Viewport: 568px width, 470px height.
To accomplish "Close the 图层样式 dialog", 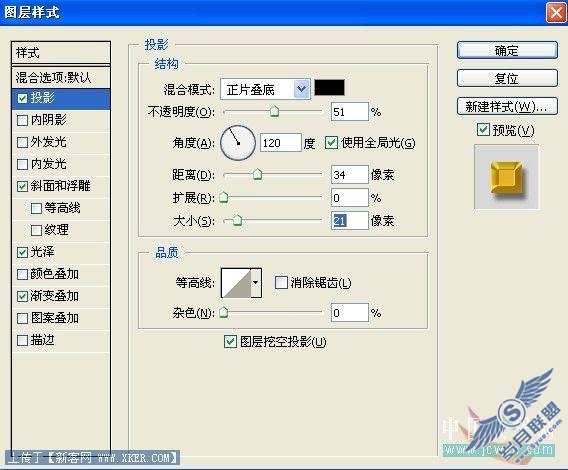I will coord(556,13).
